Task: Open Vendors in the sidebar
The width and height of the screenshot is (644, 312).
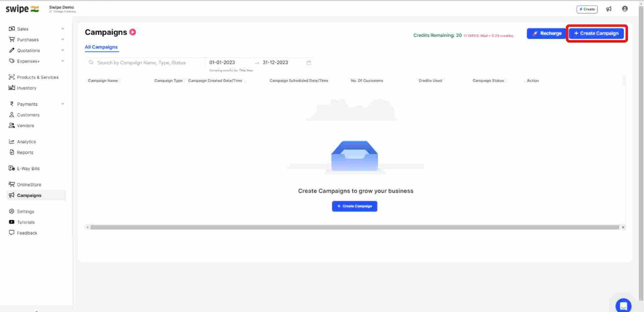Action: point(25,125)
